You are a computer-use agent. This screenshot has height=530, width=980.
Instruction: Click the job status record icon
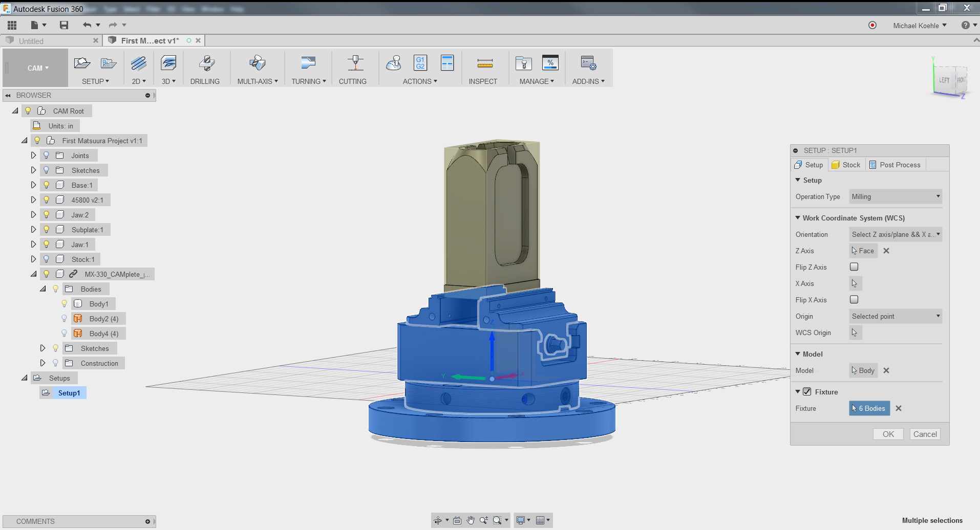coord(872,26)
